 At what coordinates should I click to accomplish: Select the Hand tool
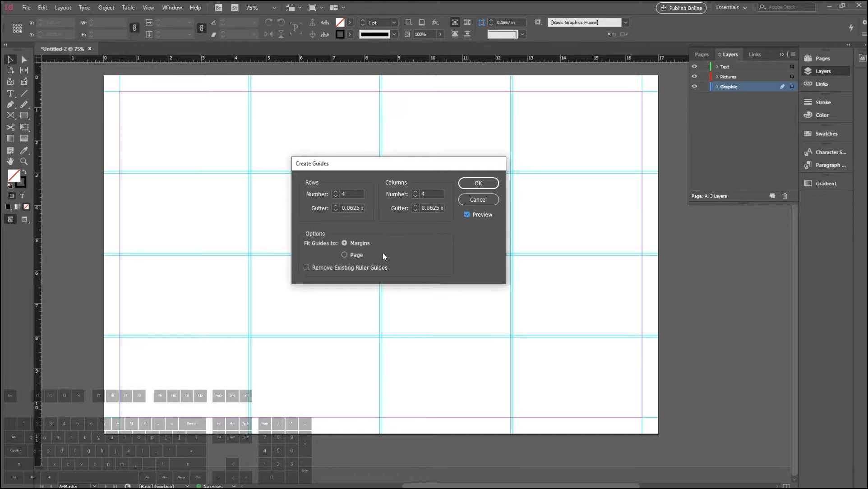click(x=10, y=161)
